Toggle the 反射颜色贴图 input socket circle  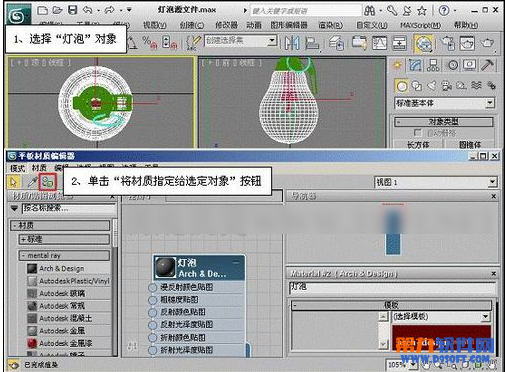pyautogui.click(x=152, y=312)
